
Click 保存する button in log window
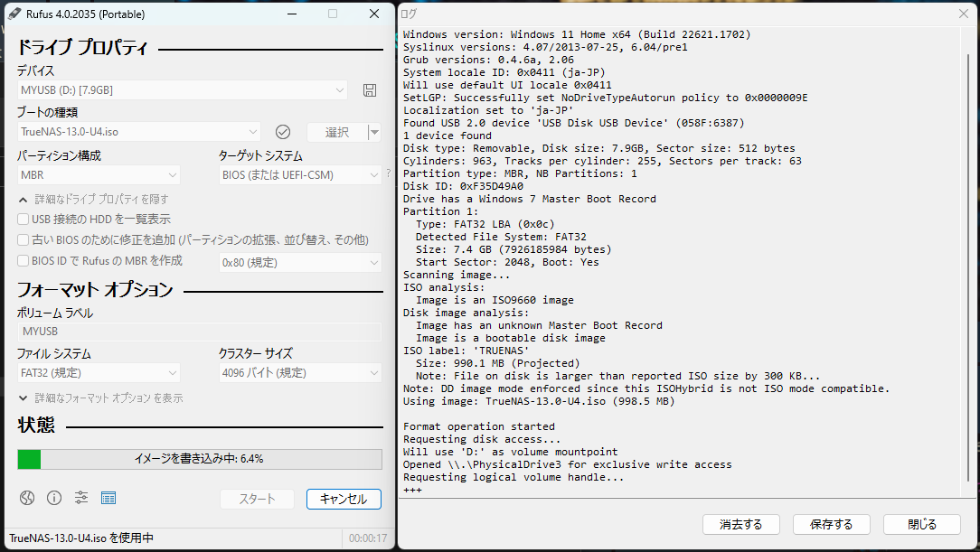click(x=831, y=525)
